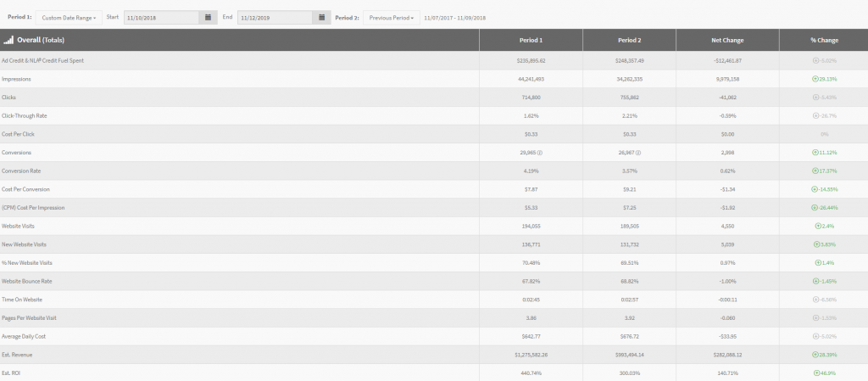The width and height of the screenshot is (868, 381).
Task: Click the info icon next to 29,965 conversions
Action: point(540,152)
